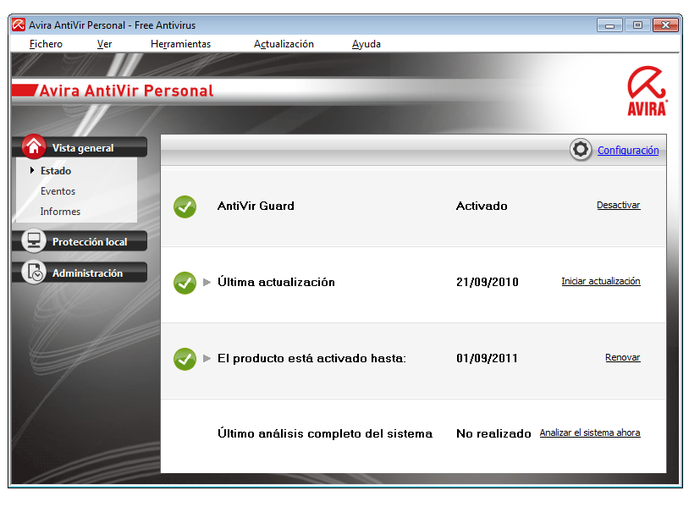Click the green check icon for AntiVir Guard
The height and width of the screenshot is (518, 700).
(185, 207)
